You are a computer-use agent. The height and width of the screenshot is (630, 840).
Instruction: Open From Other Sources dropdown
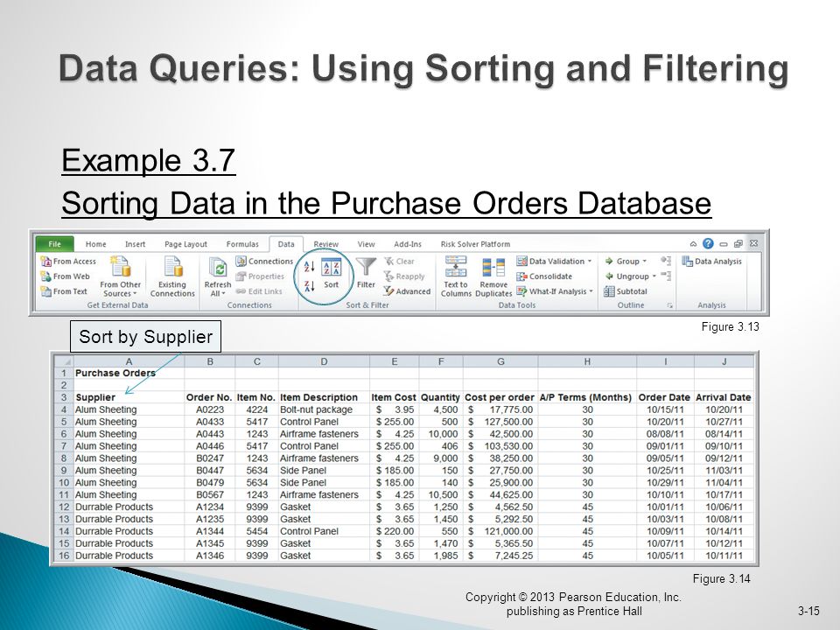click(x=120, y=276)
